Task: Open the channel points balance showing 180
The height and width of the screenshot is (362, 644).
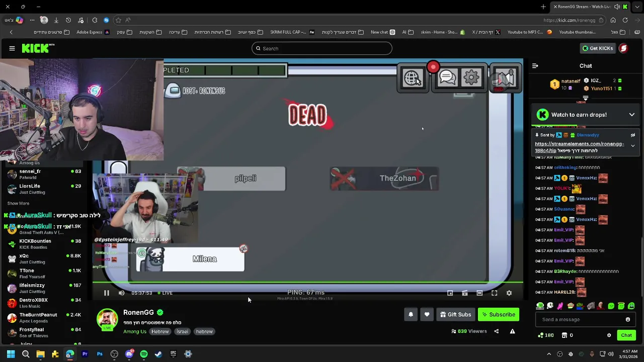Action: pyautogui.click(x=546, y=335)
